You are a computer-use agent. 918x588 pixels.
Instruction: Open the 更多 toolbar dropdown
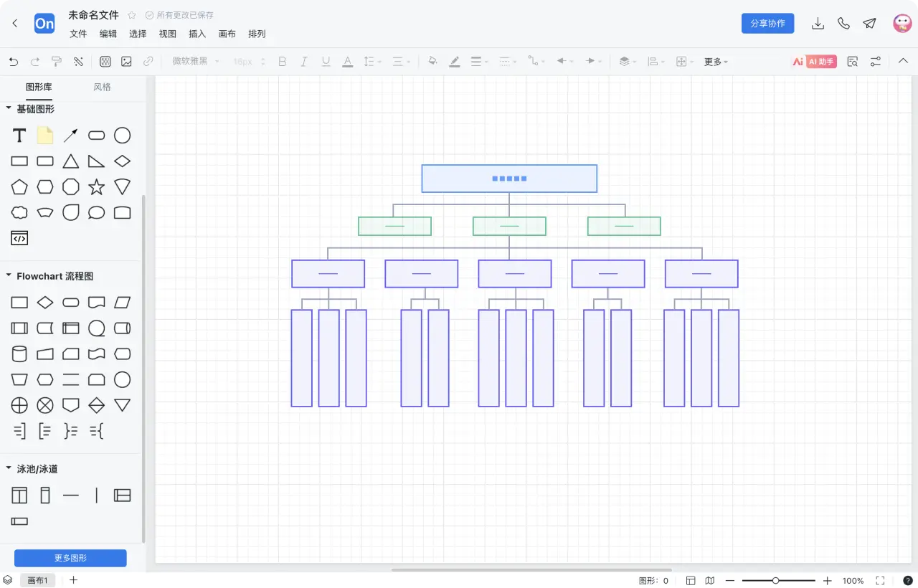[x=715, y=62]
